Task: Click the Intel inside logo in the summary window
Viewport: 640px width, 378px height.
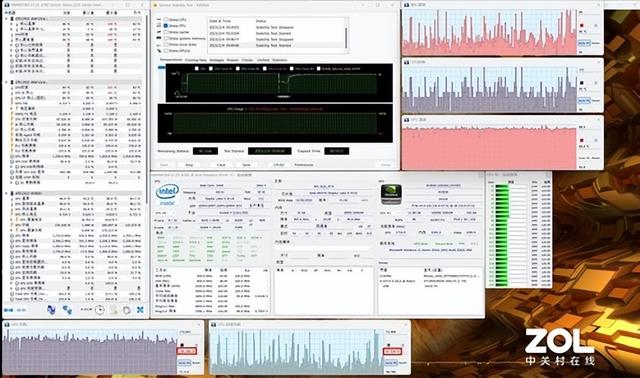Action: pyautogui.click(x=167, y=195)
